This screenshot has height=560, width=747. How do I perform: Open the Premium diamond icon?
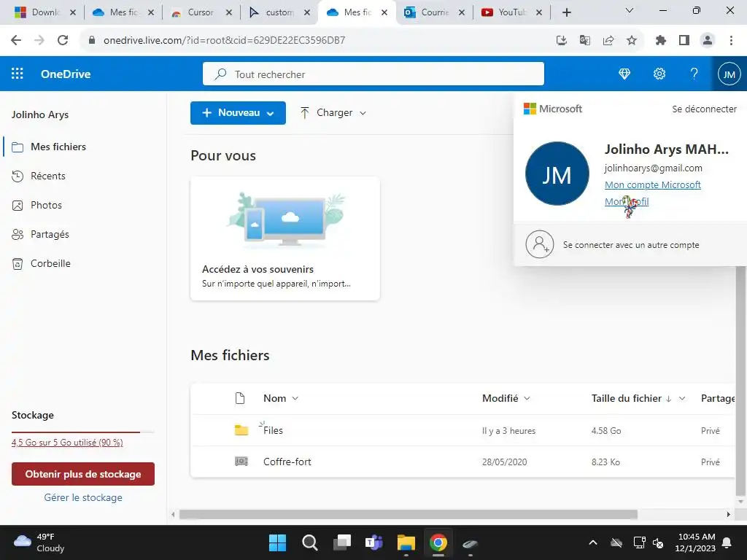click(624, 74)
